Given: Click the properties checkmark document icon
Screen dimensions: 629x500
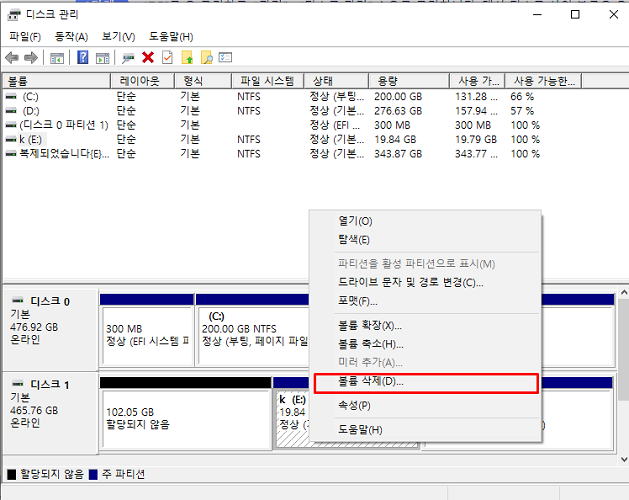Looking at the screenshot, I should tap(167, 57).
